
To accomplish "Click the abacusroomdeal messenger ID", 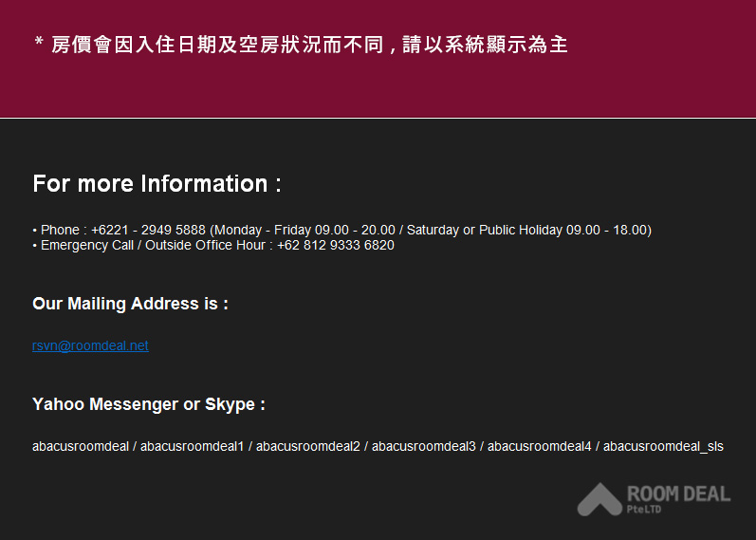I will pos(81,446).
